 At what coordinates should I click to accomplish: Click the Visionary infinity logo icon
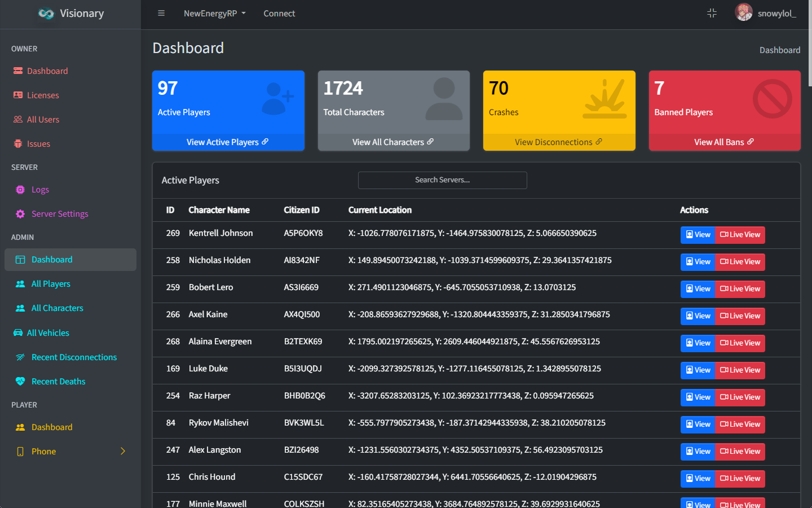(x=46, y=14)
